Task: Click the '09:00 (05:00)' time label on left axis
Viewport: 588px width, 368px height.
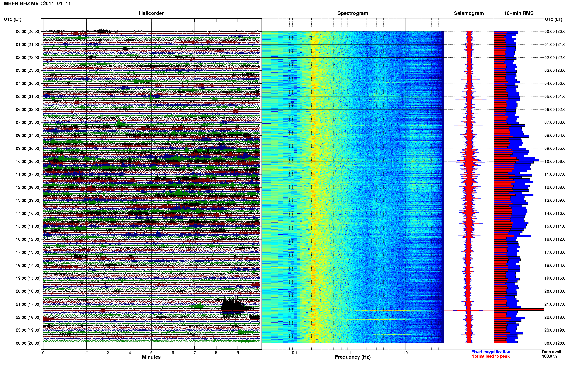Action: [x=28, y=148]
